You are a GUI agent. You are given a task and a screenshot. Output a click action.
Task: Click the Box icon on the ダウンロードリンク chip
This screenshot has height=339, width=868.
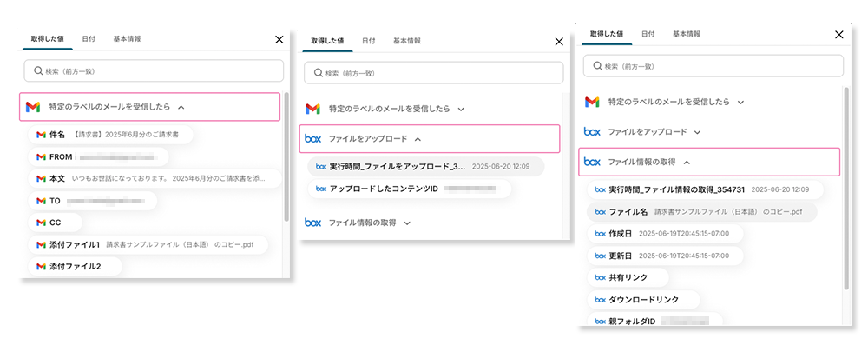pyautogui.click(x=601, y=299)
